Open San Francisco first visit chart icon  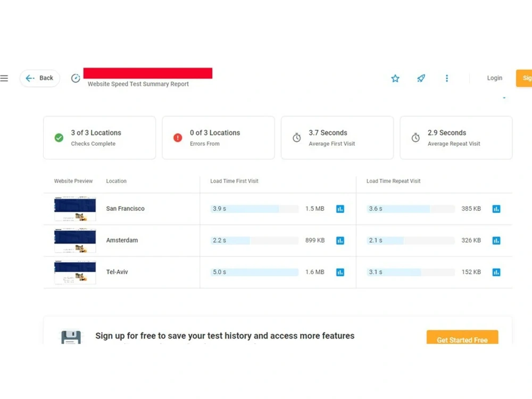pos(340,209)
